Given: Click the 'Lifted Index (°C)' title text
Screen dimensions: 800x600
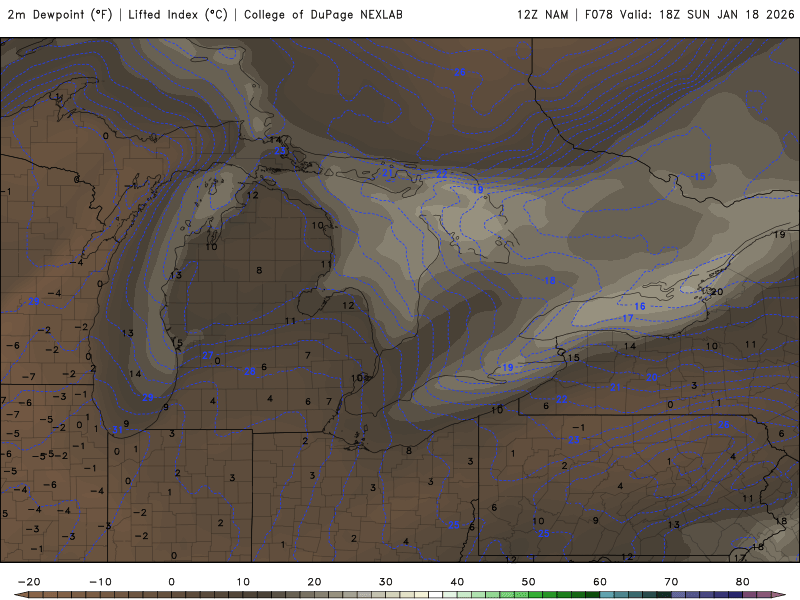Looking at the screenshot, I should [178, 15].
